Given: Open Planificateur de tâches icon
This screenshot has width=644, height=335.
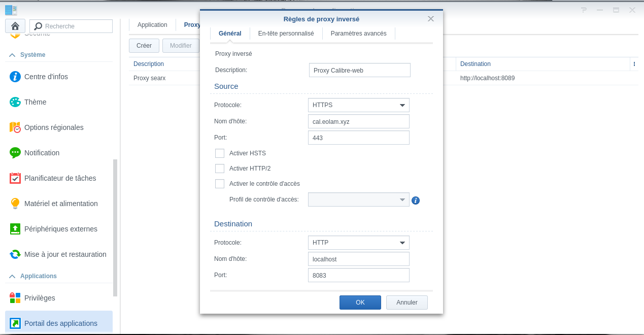Looking at the screenshot, I should [15, 178].
